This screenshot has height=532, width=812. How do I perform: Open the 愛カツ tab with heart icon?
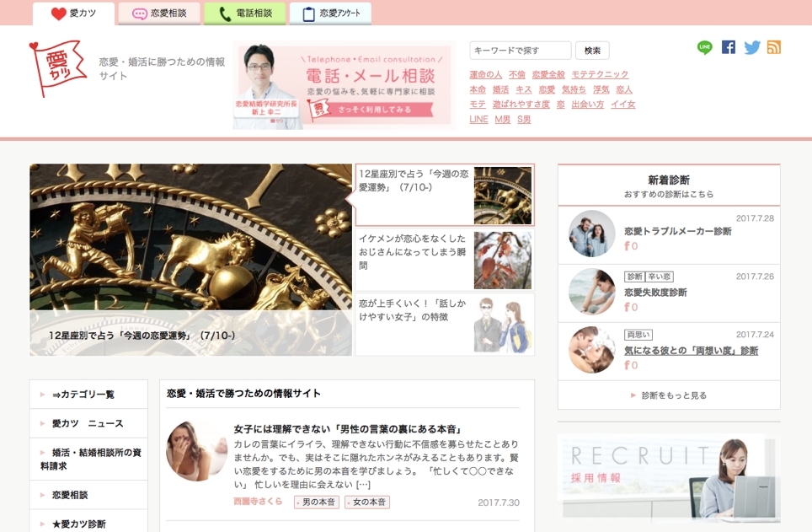coord(73,13)
